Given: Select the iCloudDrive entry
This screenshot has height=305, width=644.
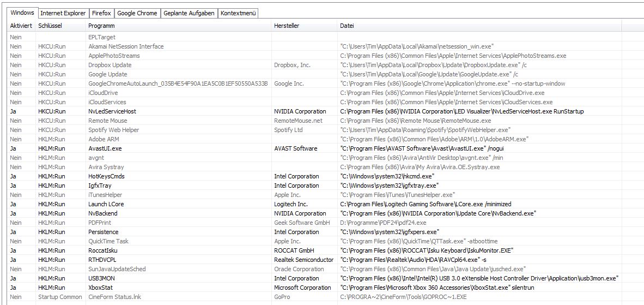Looking at the screenshot, I should point(103,93).
